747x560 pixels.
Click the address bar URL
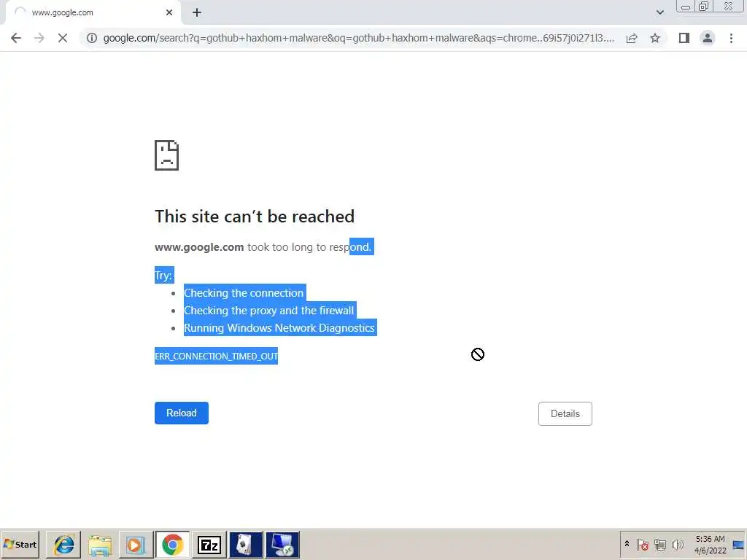tap(358, 38)
